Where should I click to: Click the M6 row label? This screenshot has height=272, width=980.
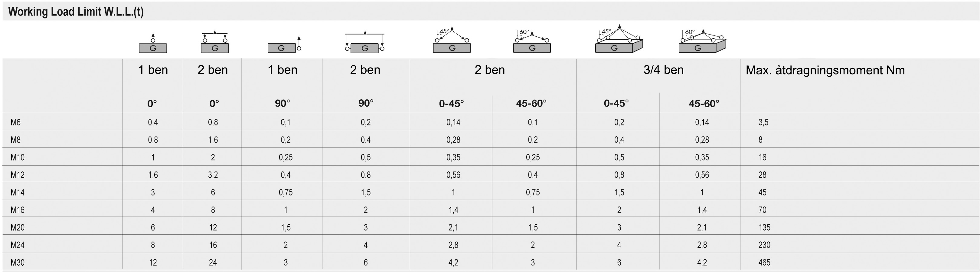(16, 122)
